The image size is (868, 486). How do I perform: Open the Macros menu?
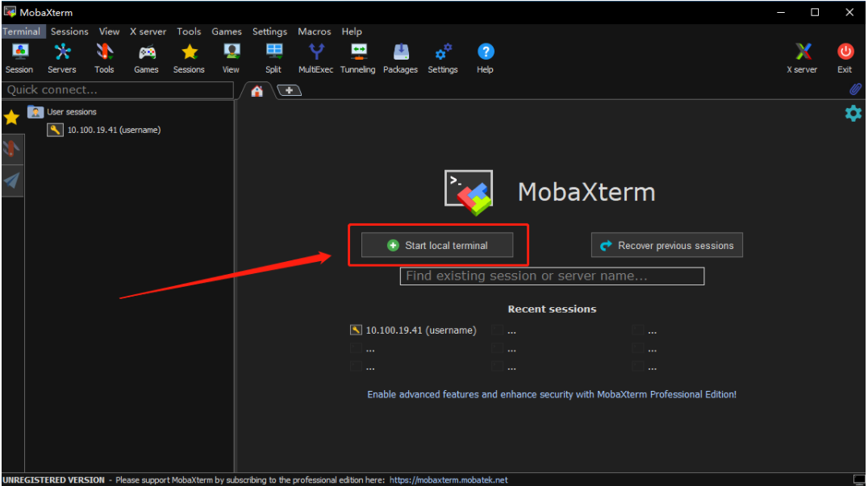click(x=314, y=31)
